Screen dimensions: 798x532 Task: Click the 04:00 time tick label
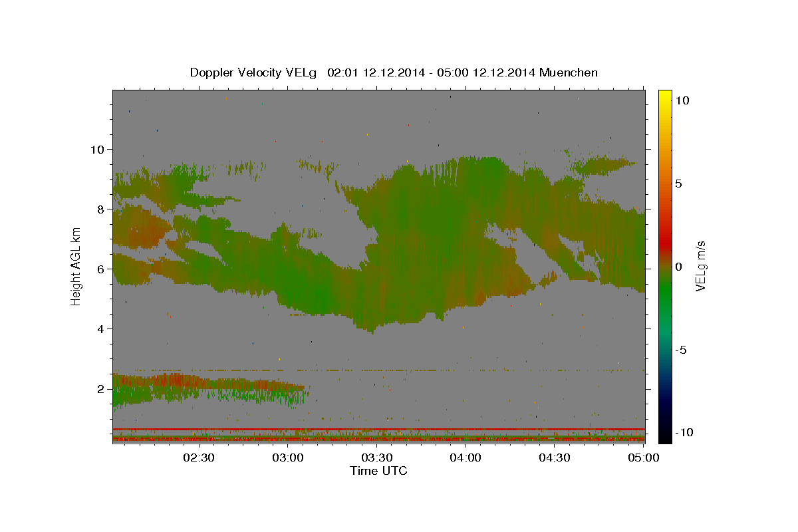point(465,458)
